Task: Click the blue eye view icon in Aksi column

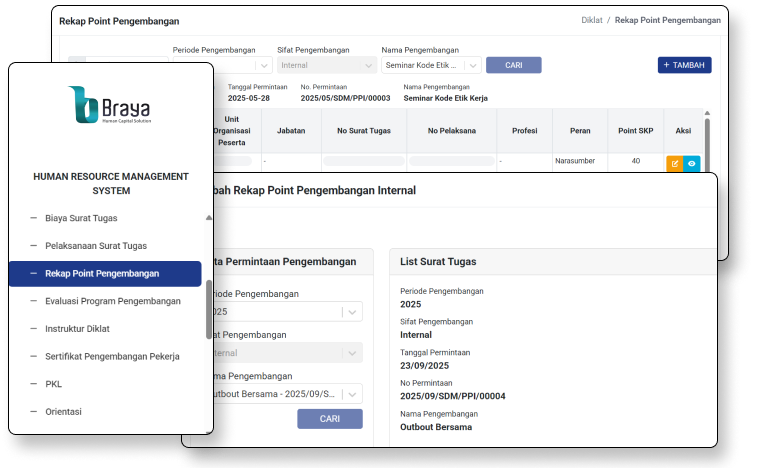Action: 692,162
